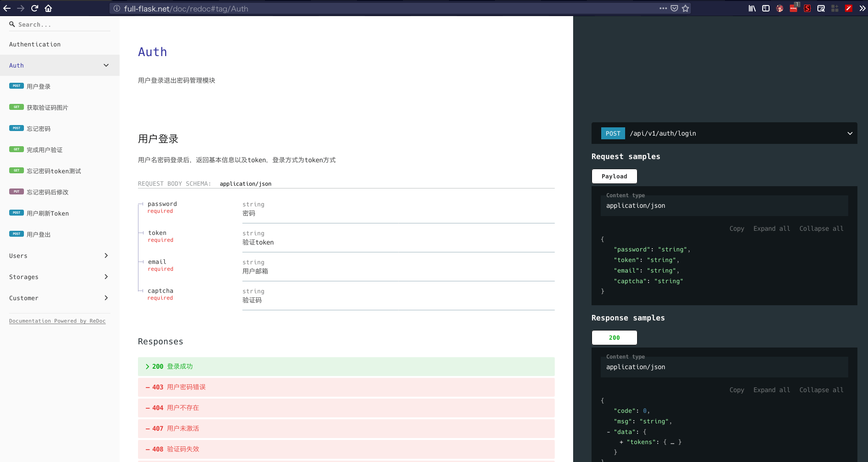This screenshot has height=462, width=868.
Task: Click the 407 用户未激活 response
Action: (346, 428)
